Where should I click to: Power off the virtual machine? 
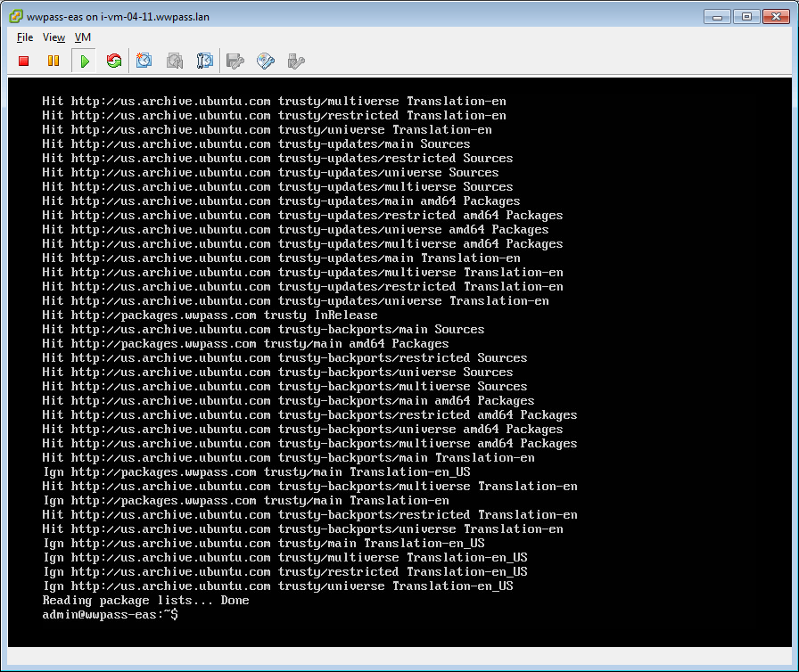(x=23, y=61)
